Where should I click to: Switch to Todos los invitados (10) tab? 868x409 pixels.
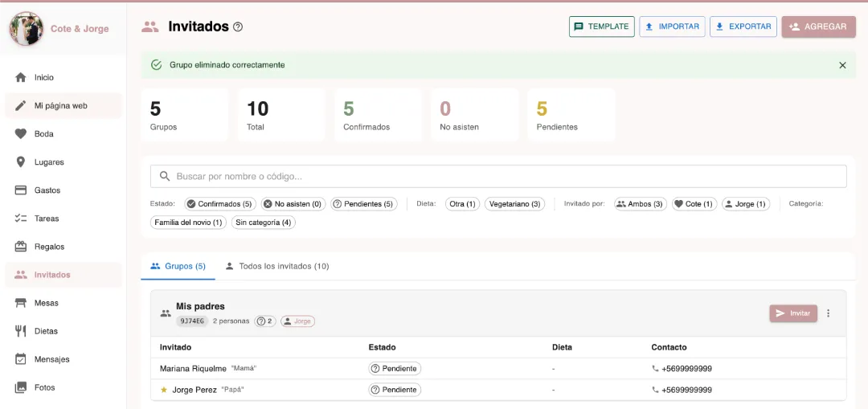pos(276,266)
